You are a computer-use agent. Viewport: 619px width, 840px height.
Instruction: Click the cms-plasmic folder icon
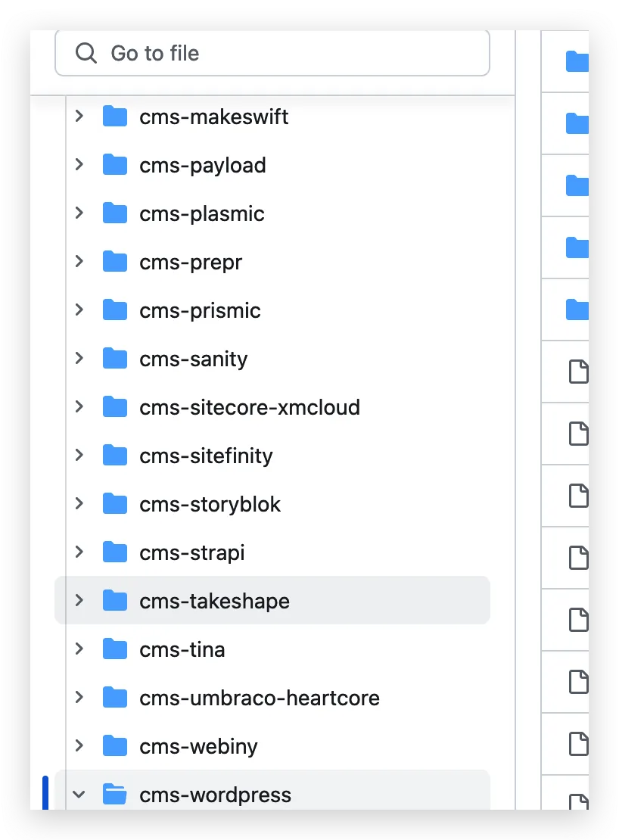(x=114, y=213)
